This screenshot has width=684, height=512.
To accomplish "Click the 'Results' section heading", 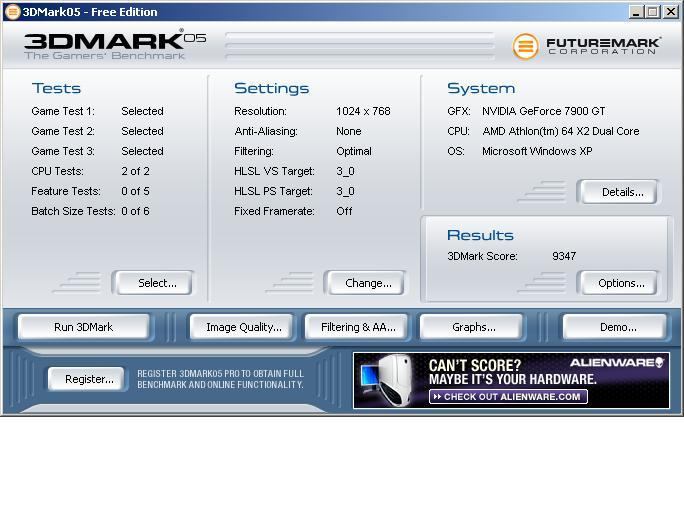I will 480,236.
